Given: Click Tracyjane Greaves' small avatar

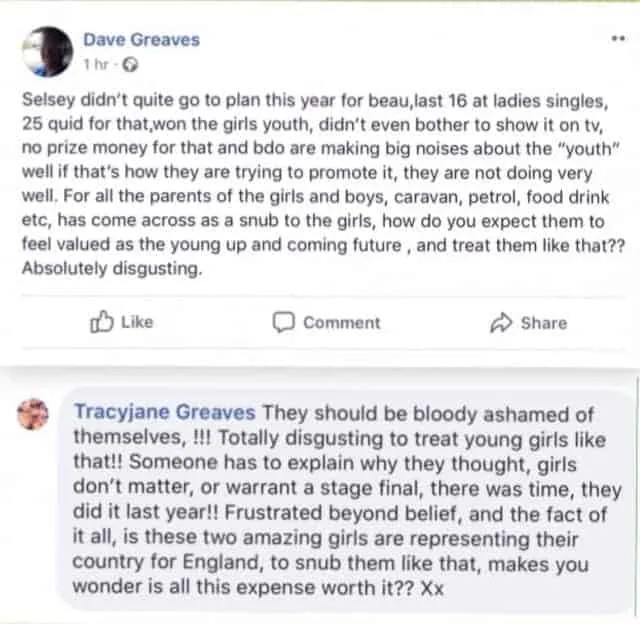Looking at the screenshot, I should pyautogui.click(x=34, y=413).
